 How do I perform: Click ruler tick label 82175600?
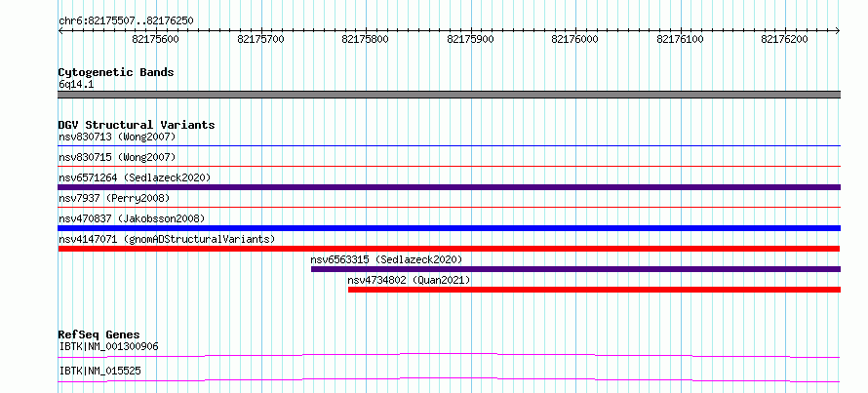[155, 39]
